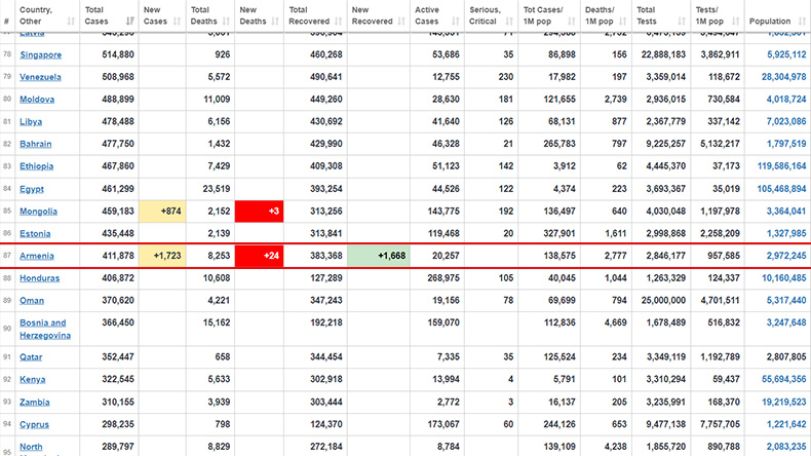Click Armenia's green +1,668 new recovered cell
The width and height of the screenshot is (811, 456).
point(379,256)
